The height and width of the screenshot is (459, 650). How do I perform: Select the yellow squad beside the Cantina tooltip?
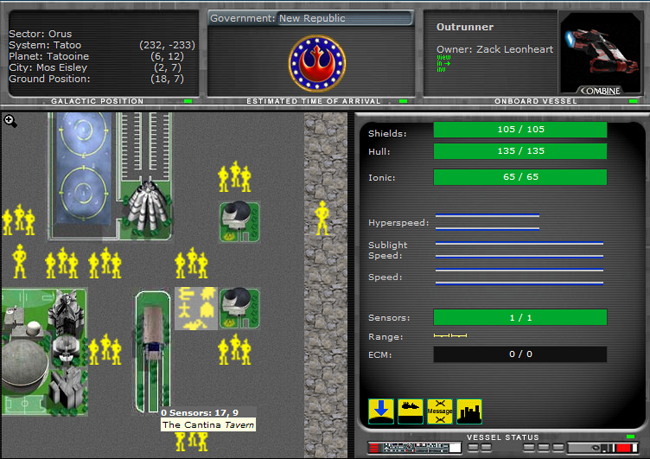[191, 441]
